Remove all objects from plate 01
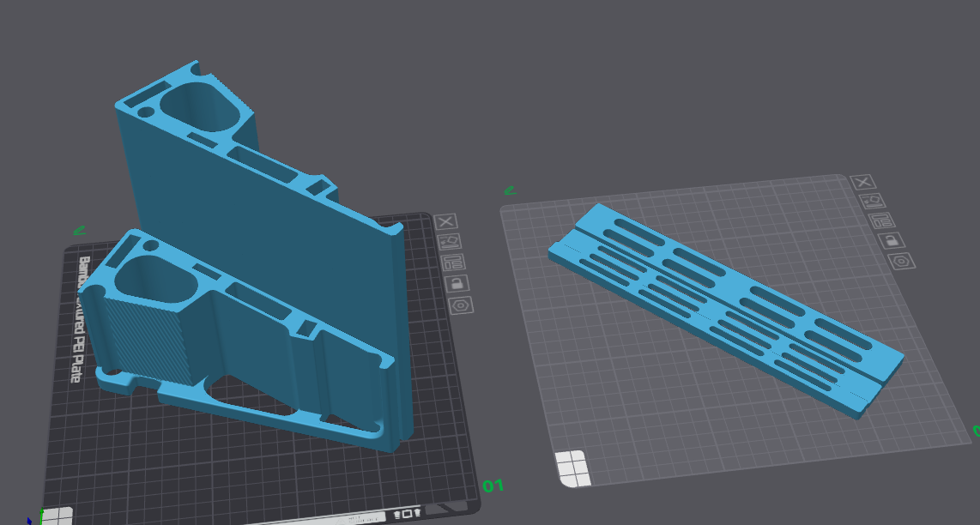This screenshot has width=980, height=525. pos(445,222)
